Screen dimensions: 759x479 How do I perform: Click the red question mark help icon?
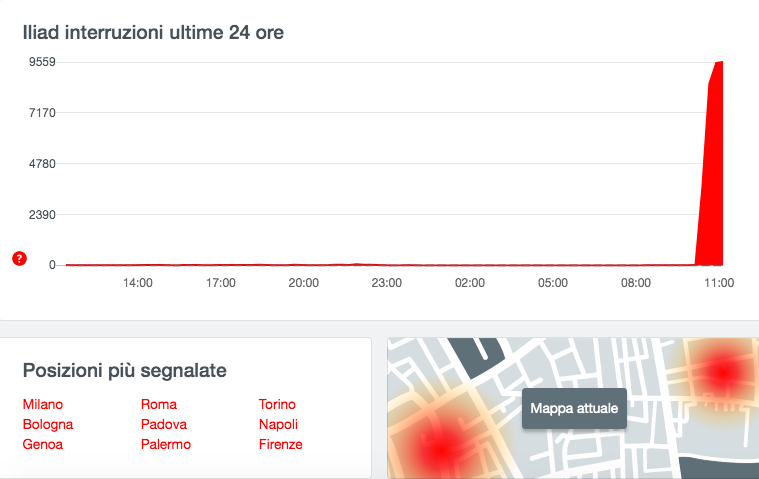[x=19, y=259]
